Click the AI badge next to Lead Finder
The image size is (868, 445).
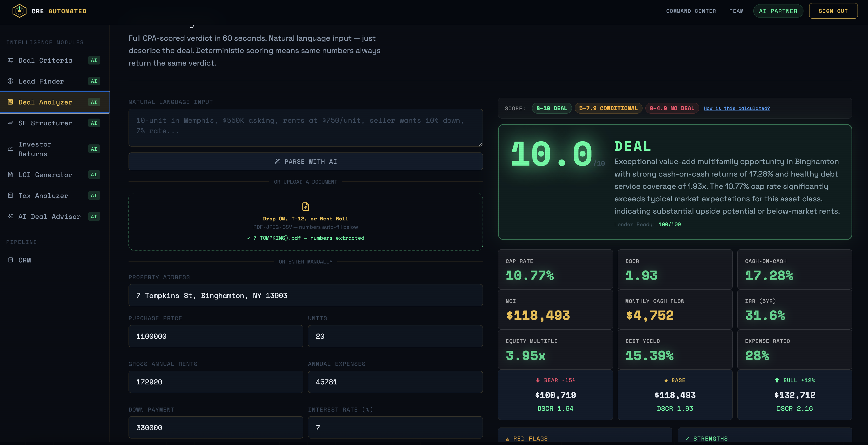(x=94, y=81)
